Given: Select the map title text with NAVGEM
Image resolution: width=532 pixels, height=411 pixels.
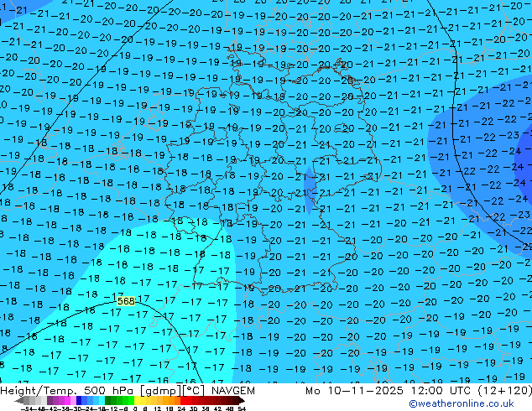Looking at the screenshot, I should click(128, 391).
